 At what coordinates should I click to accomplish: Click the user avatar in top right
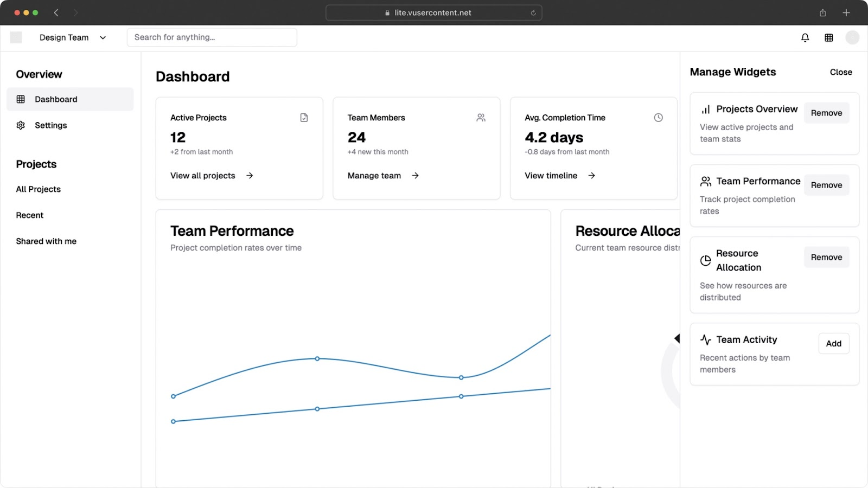click(x=852, y=37)
